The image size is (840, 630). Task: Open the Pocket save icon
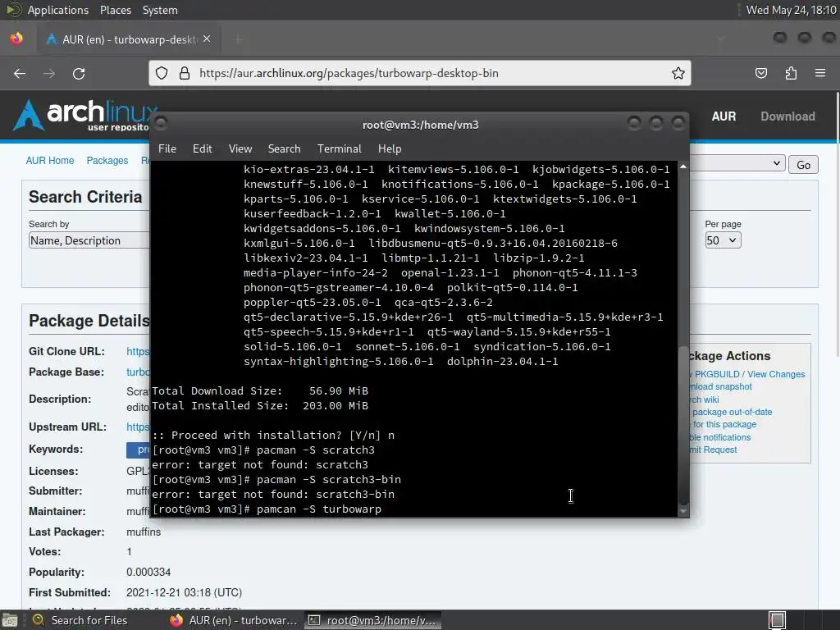coord(761,73)
